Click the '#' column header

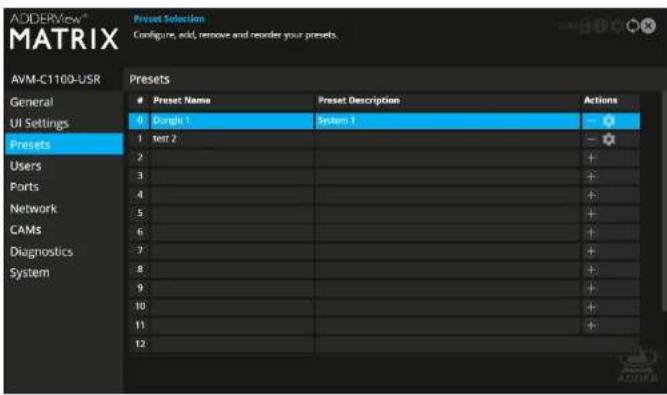point(140,100)
